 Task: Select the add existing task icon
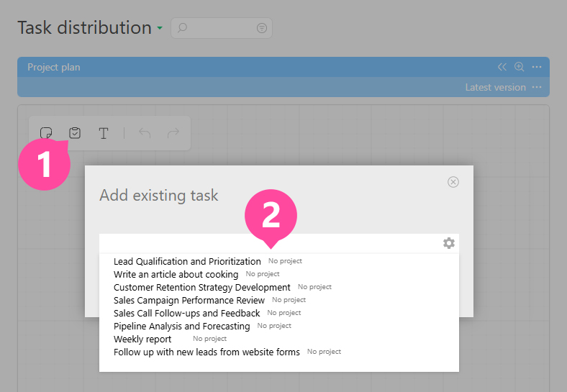pos(75,133)
